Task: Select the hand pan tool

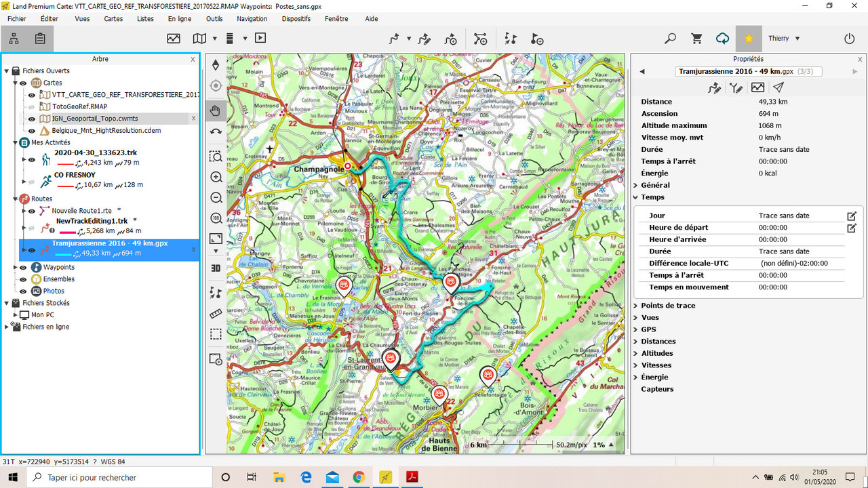Action: 216,110
